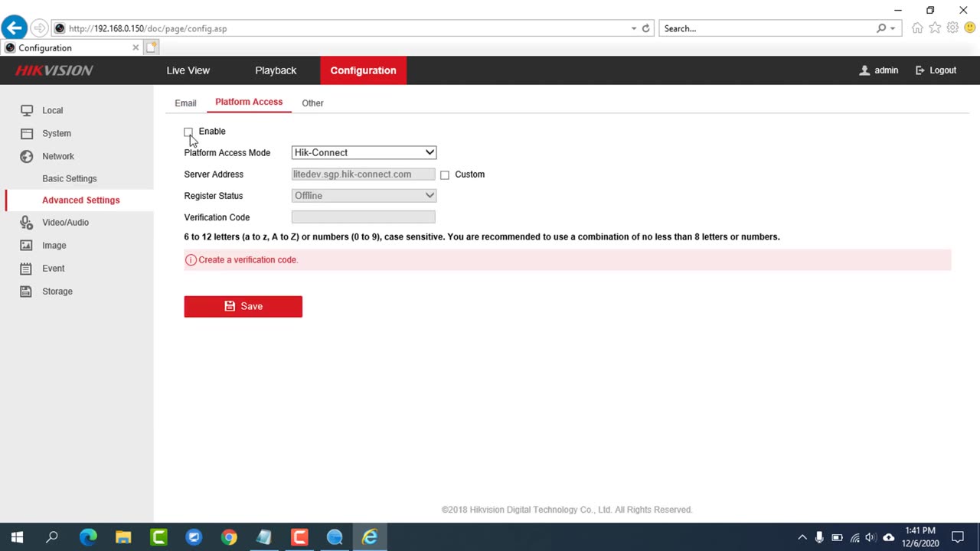Click the admin user icon
Screen dimensions: 980x551
pos(864,70)
